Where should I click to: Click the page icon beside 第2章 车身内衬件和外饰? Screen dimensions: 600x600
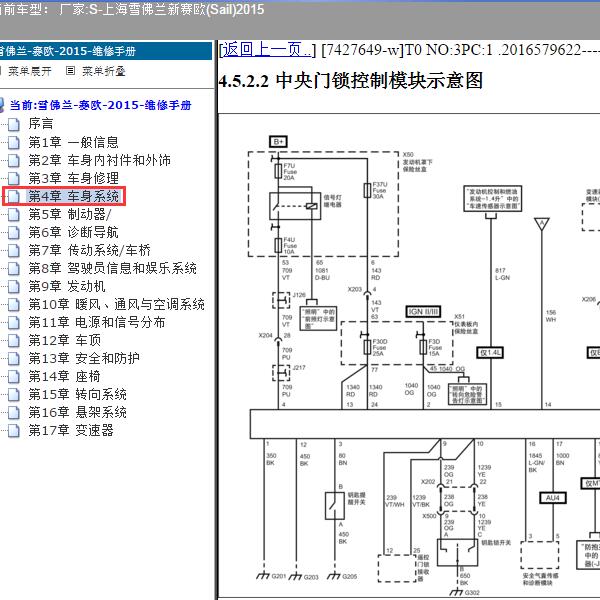click(x=14, y=160)
